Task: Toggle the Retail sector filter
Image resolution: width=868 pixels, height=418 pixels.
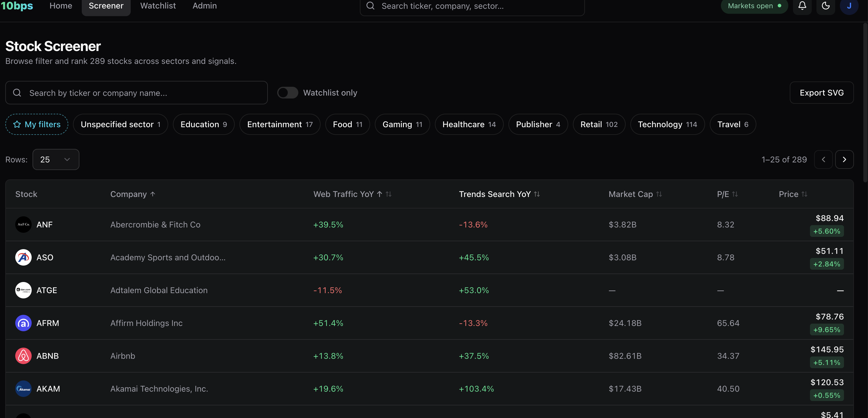Action: [599, 124]
